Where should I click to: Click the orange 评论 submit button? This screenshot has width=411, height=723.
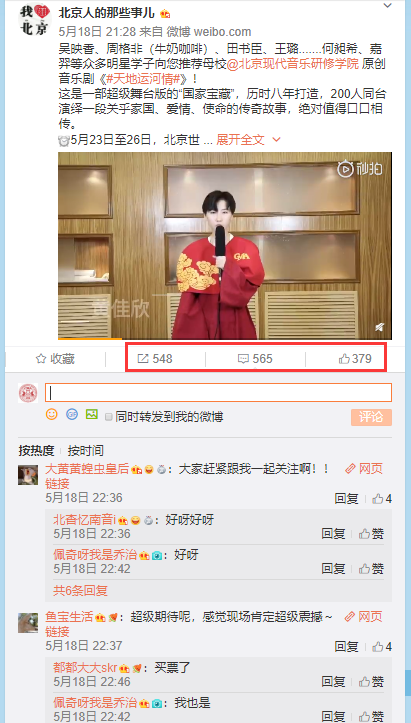[x=371, y=417]
